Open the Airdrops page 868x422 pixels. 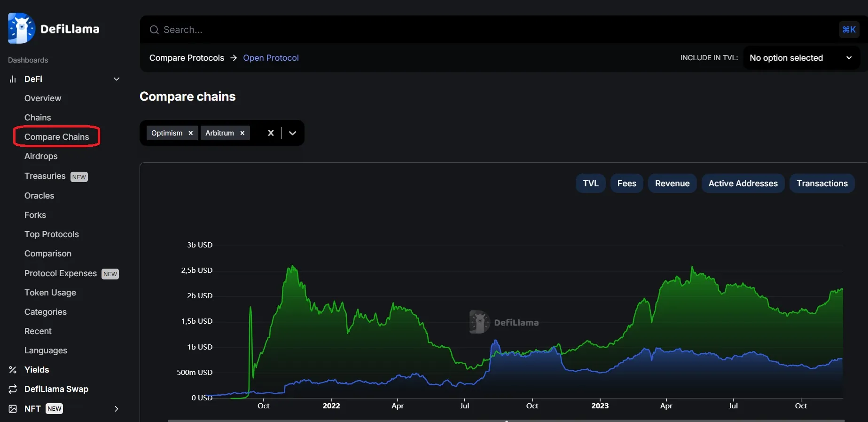tap(41, 156)
